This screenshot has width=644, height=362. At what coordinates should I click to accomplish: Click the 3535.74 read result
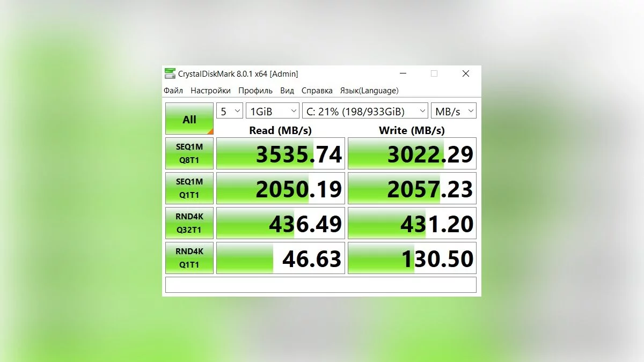point(281,153)
